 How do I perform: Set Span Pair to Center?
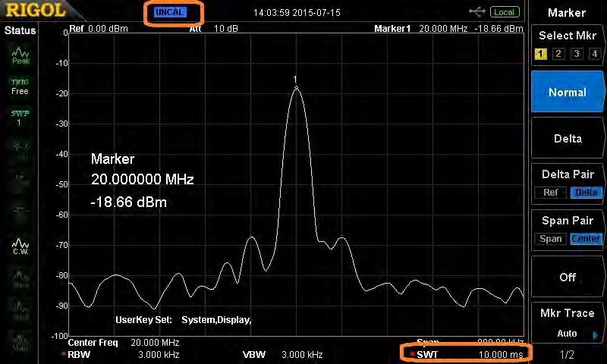pos(586,239)
